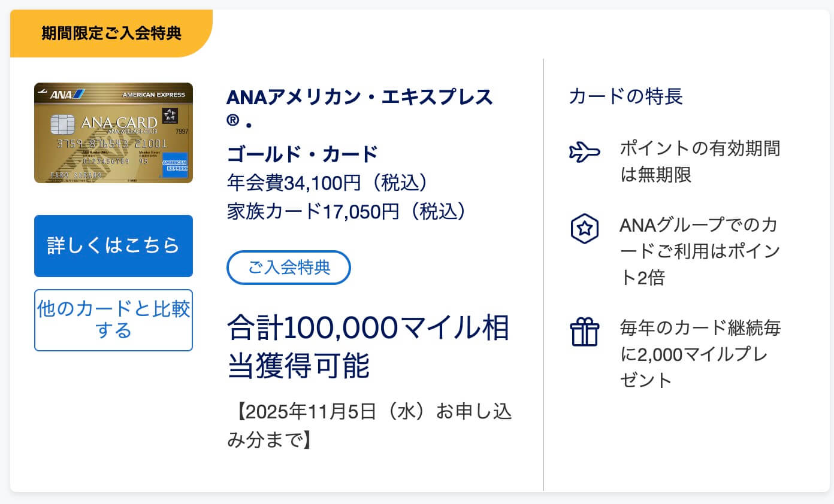This screenshot has width=834, height=504.
Task: Click the 家族カード17,050円 fee line
Action: [x=346, y=211]
